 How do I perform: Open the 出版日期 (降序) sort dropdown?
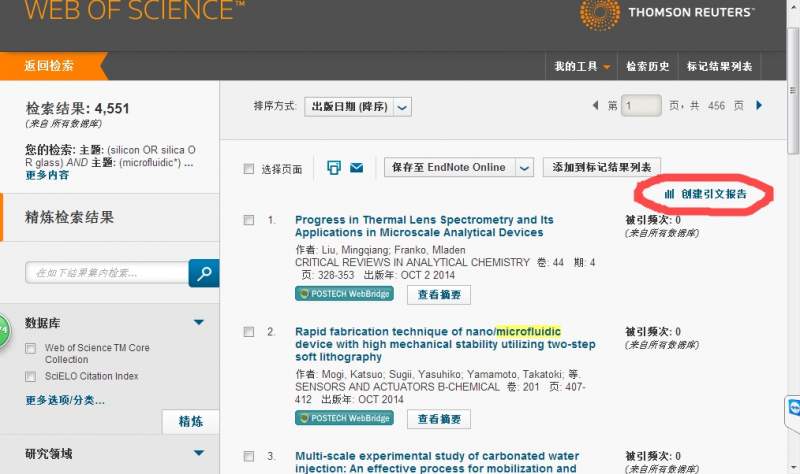tap(358, 107)
